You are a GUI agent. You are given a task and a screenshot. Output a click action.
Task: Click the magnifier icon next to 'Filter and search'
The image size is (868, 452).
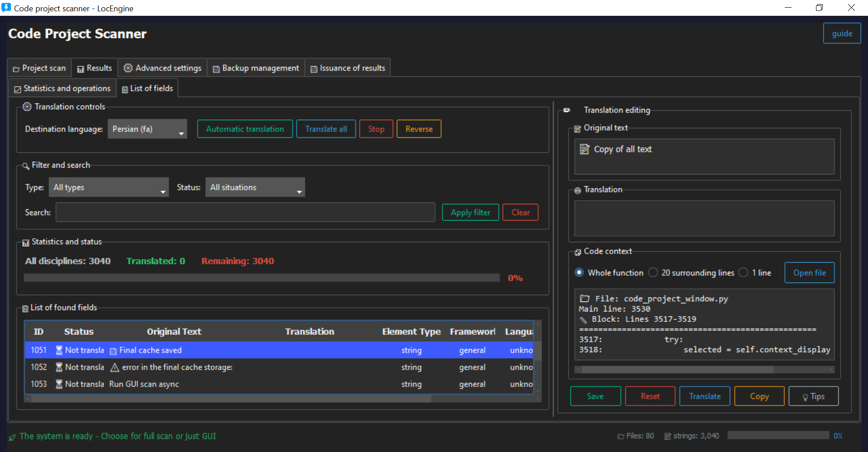pyautogui.click(x=26, y=165)
